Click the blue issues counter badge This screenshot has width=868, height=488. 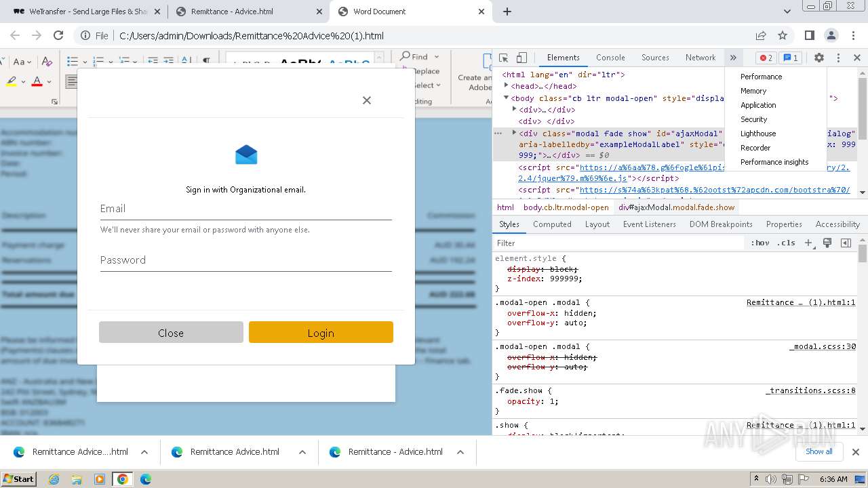(790, 58)
